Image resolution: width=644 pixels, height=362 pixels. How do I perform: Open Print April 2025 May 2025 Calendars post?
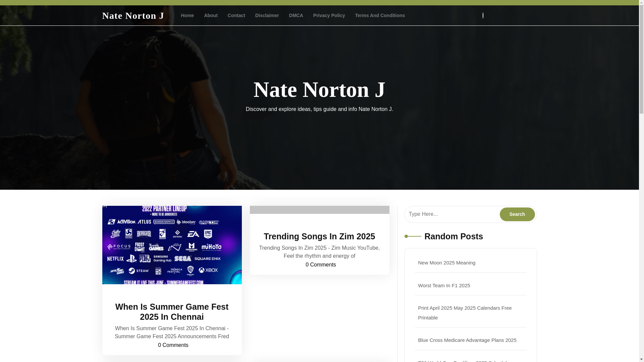tap(465, 313)
